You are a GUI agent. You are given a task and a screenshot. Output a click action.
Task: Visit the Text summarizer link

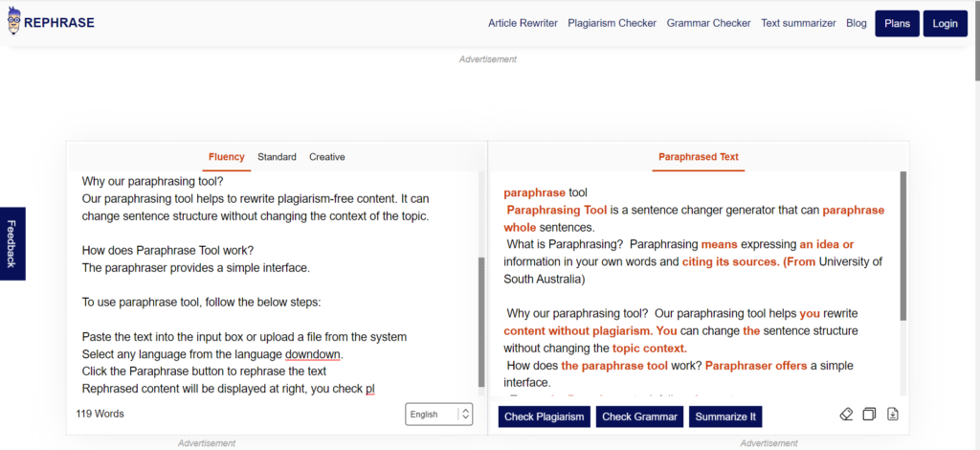(798, 23)
